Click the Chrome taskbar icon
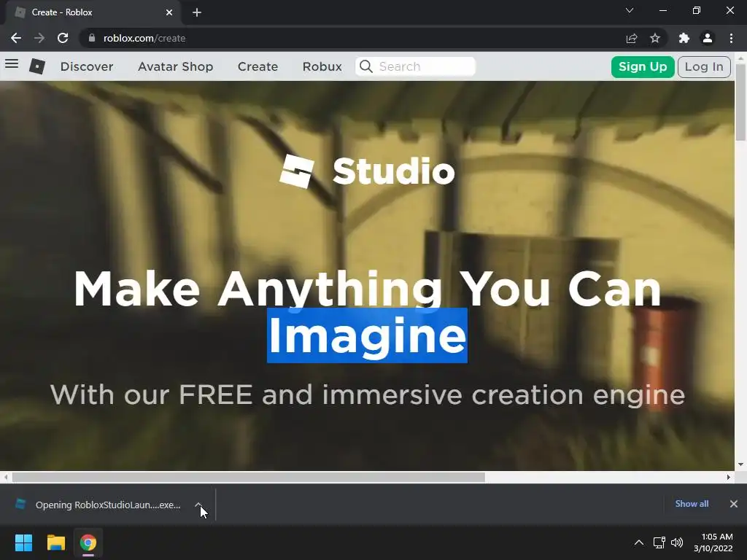 point(88,542)
